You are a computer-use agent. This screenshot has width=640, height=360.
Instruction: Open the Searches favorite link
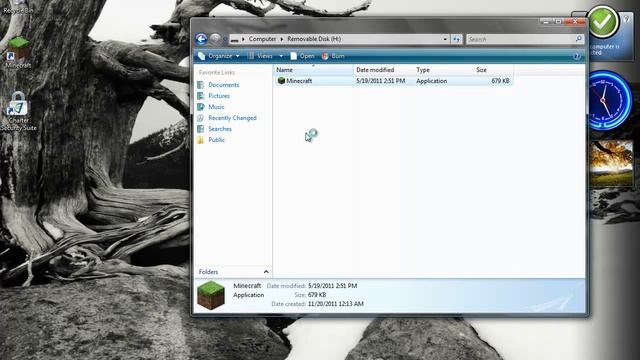point(220,129)
